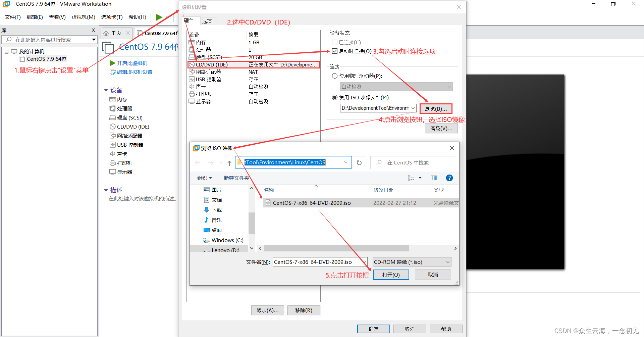Select CentOS 7.9 64位 in the library tree
Screen dimensions: 644x337
[x=47, y=59]
